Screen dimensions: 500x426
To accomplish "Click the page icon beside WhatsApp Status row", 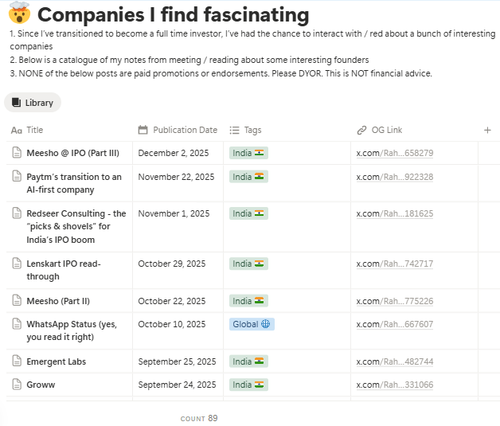I will (x=17, y=324).
